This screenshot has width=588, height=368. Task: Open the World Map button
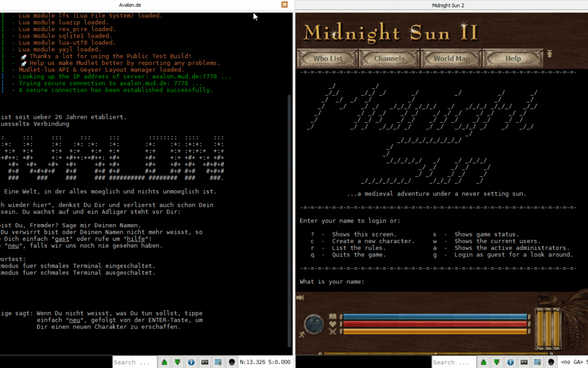click(451, 58)
